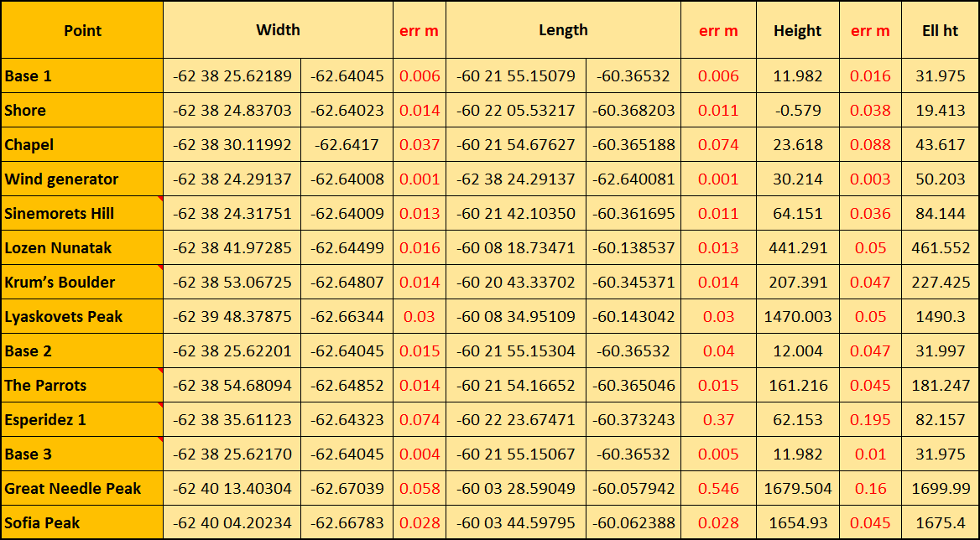
Task: Select Great Needle Peak error value 0.546
Action: [x=718, y=489]
